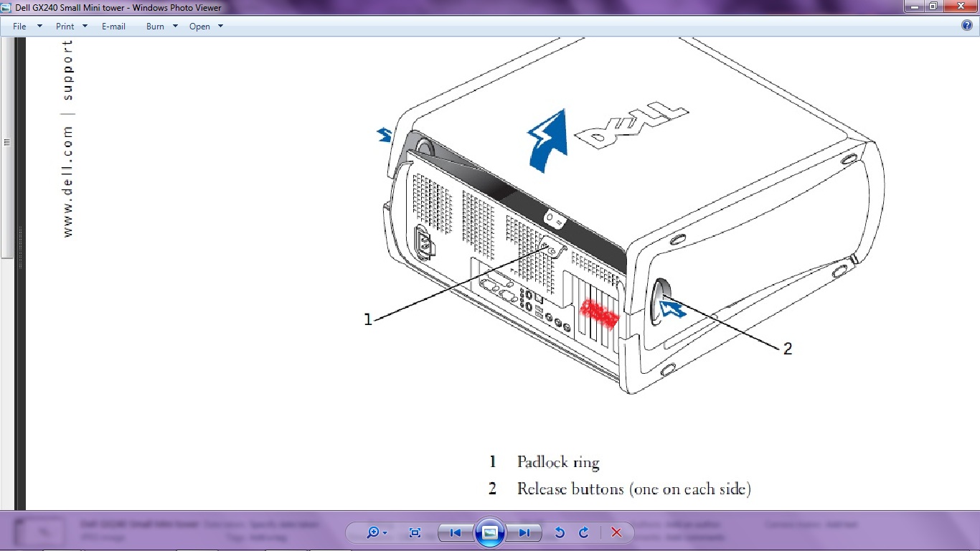Click the fit-to-window actual size icon

tap(415, 532)
